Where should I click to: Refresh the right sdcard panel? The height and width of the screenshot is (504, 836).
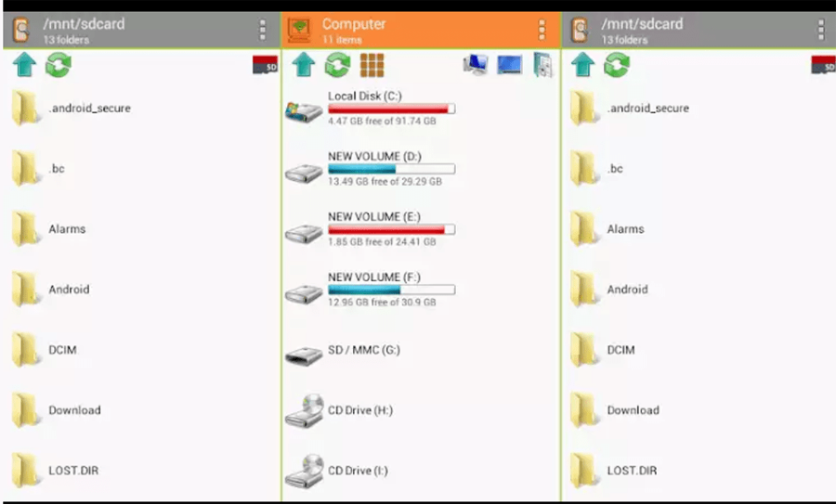[617, 65]
